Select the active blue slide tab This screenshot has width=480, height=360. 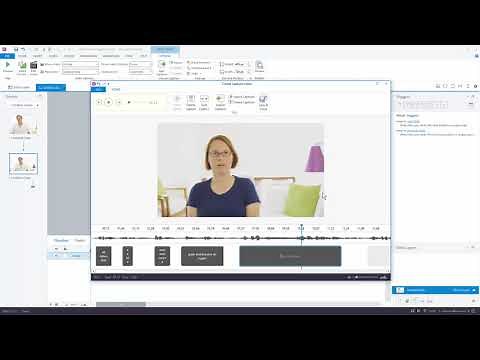click(51, 87)
